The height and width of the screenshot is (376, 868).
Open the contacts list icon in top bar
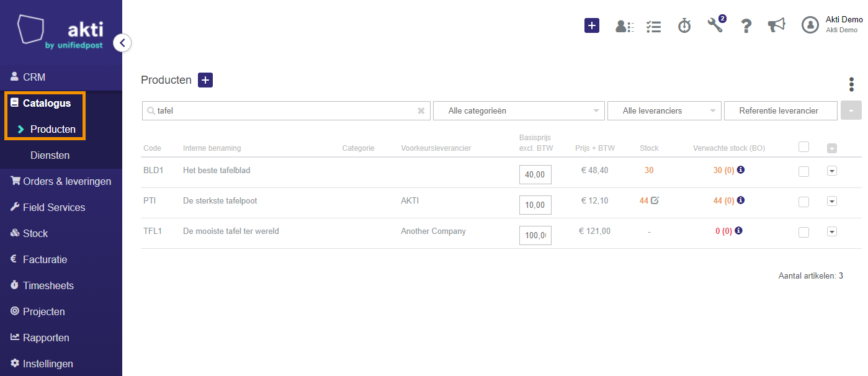[x=624, y=26]
